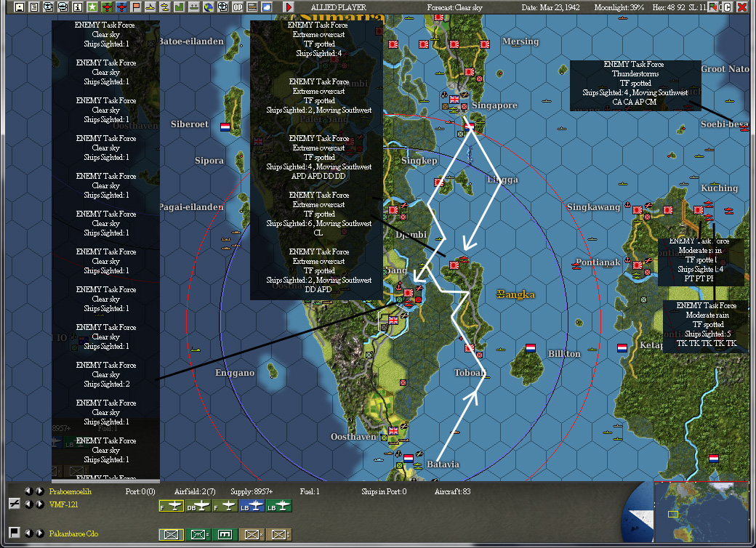The width and height of the screenshot is (756, 548).
Task: Go to previous land unit before Pakanbaroe Cdo
Action: point(29,533)
